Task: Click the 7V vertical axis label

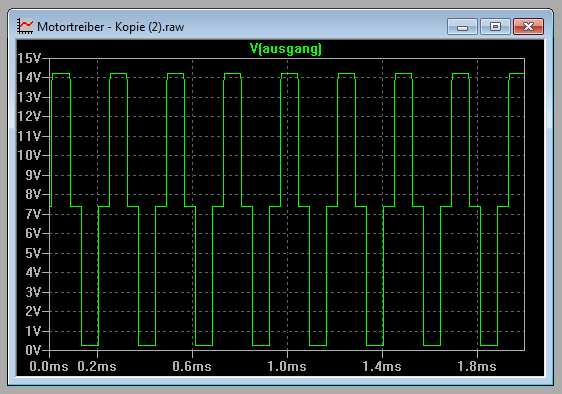Action: (x=33, y=214)
